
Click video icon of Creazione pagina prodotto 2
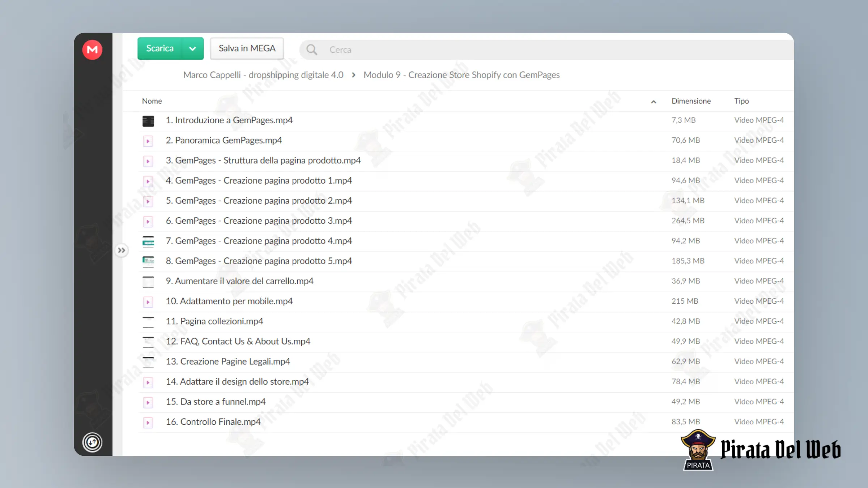pyautogui.click(x=148, y=201)
